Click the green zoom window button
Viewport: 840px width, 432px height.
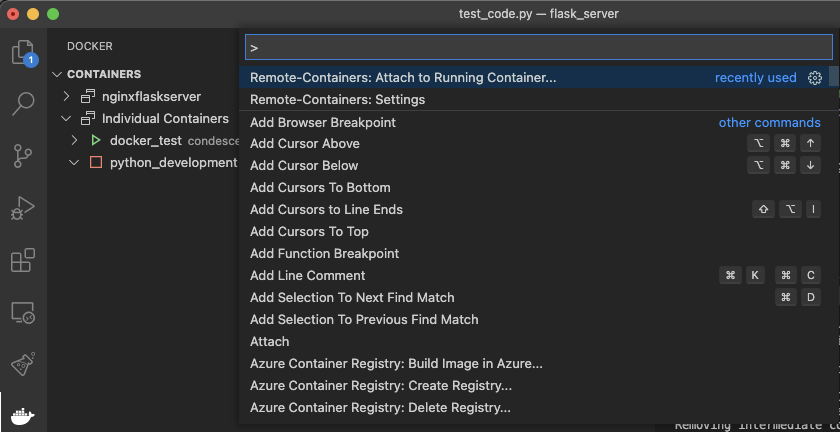click(53, 14)
